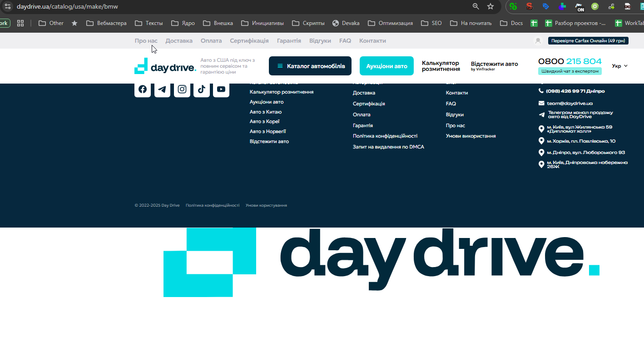644x347 pixels.
Task: Open the Other bookmarks folder
Action: coord(51,23)
